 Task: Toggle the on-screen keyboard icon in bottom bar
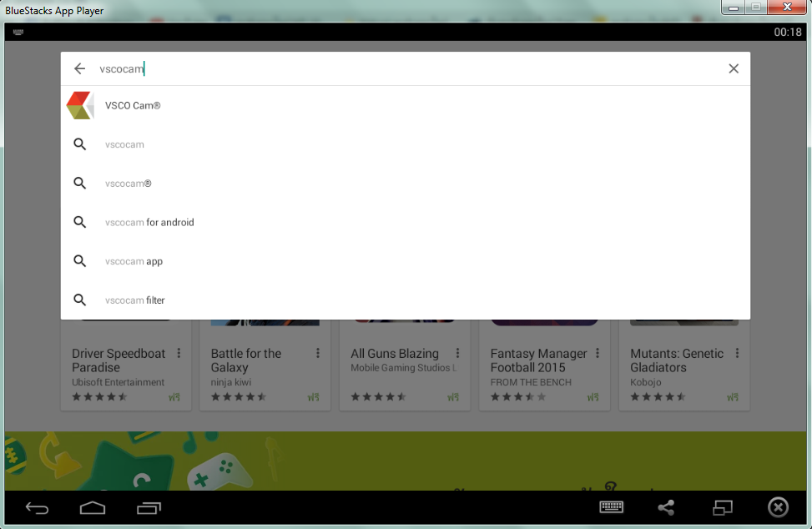point(611,507)
